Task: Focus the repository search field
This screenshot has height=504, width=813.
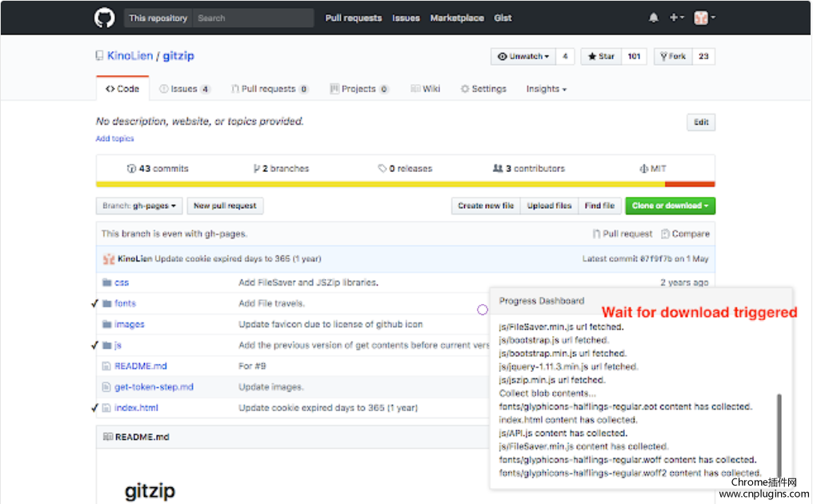Action: point(253,18)
